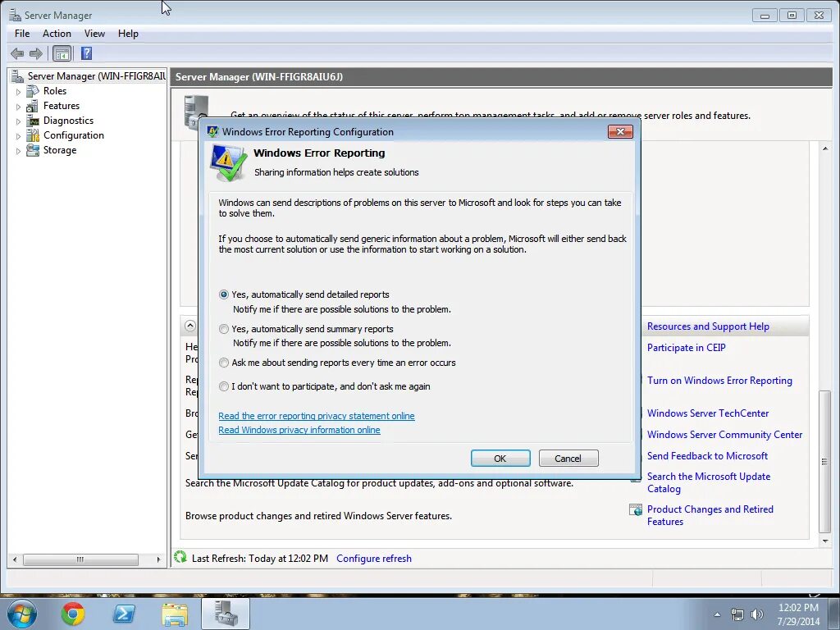Show hidden tray icons arrow
The height and width of the screenshot is (630, 840).
pyautogui.click(x=717, y=614)
